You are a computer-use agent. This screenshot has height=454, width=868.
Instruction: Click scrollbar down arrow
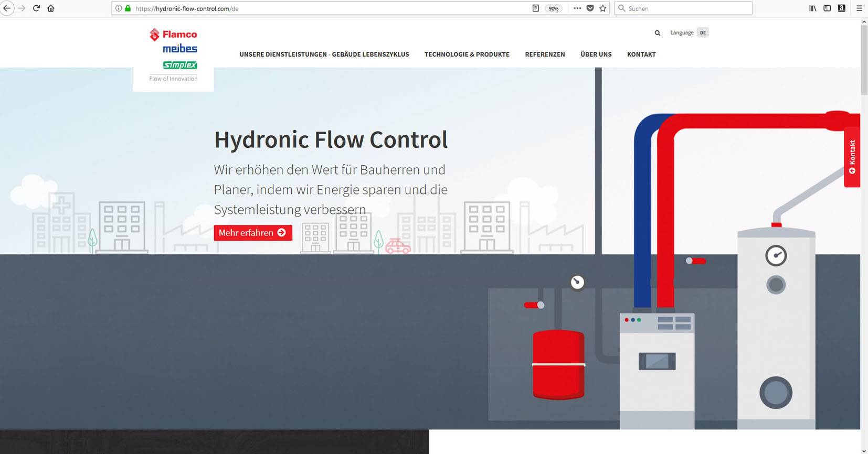pyautogui.click(x=864, y=450)
